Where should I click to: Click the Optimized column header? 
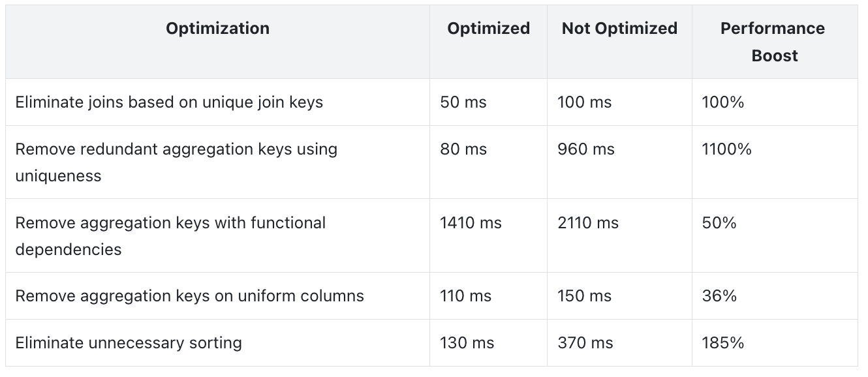click(x=488, y=29)
